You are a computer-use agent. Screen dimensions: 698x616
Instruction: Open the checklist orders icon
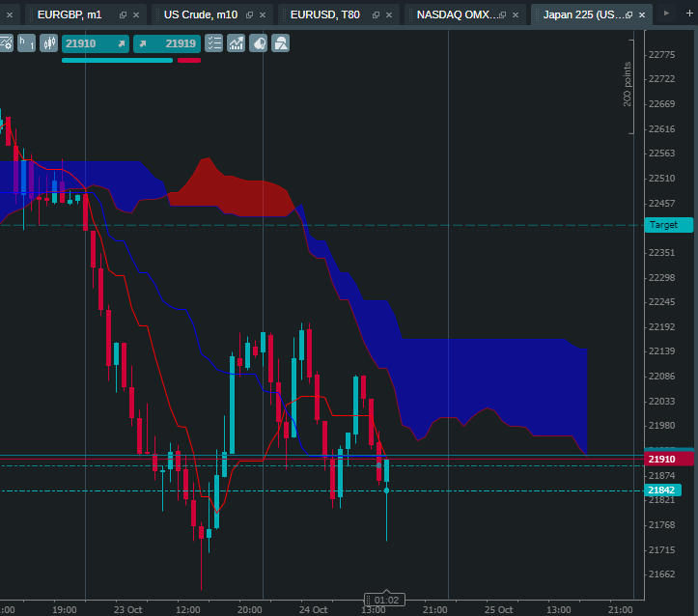coord(213,43)
